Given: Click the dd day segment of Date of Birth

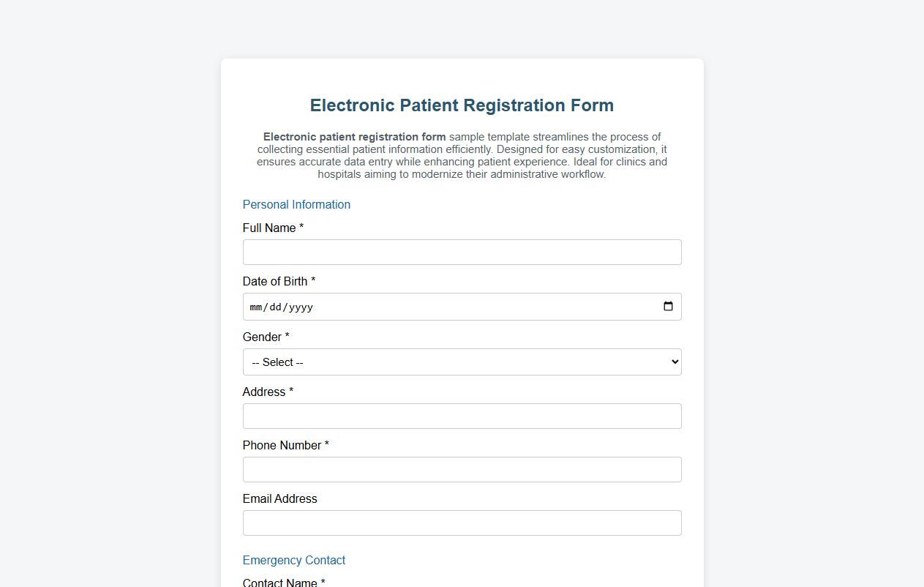Looking at the screenshot, I should tap(276, 307).
